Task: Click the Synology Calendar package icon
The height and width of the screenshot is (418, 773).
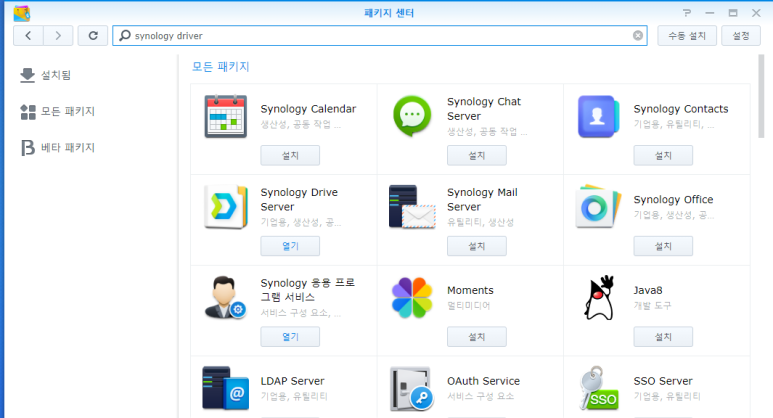Action: [x=225, y=116]
